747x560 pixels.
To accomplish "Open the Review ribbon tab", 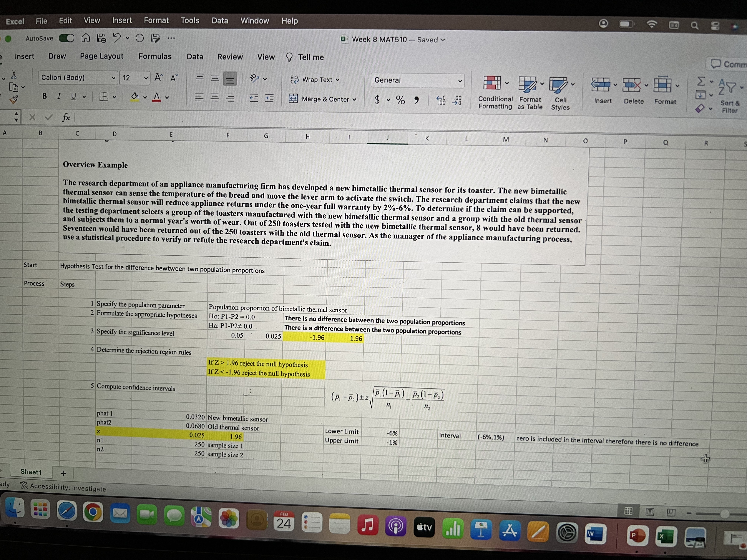I will pos(230,57).
